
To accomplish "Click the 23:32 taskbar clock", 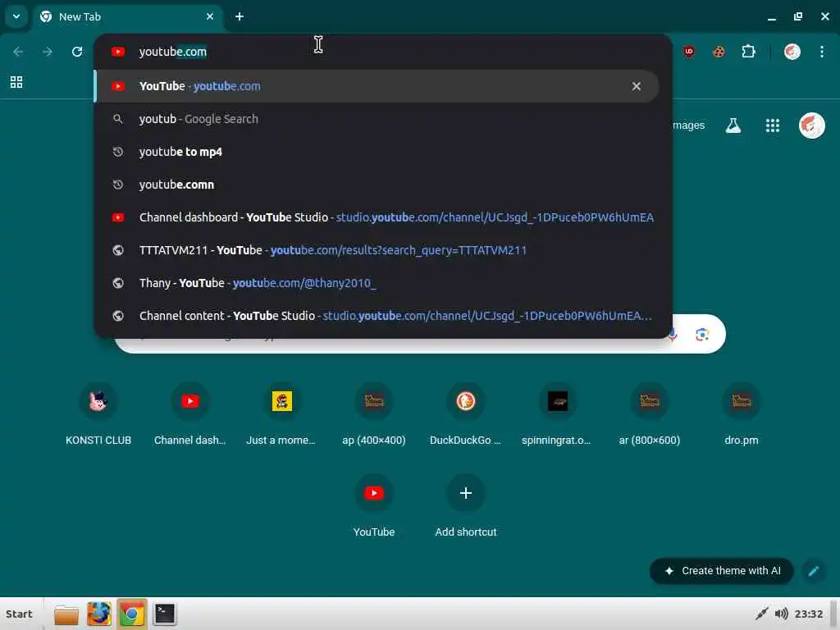I will (x=808, y=614).
